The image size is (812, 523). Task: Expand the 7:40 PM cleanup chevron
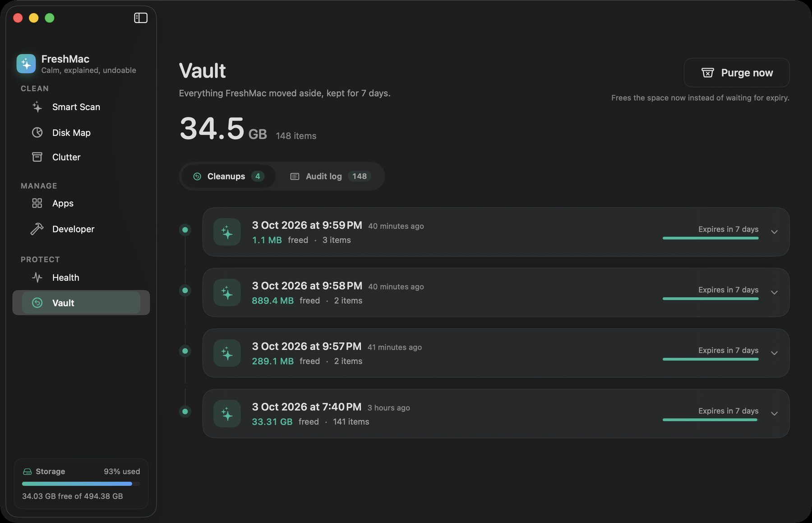click(774, 413)
